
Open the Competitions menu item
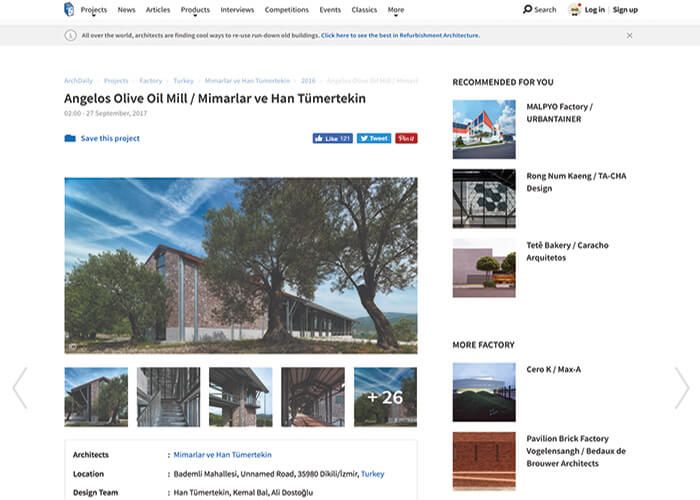click(x=287, y=10)
